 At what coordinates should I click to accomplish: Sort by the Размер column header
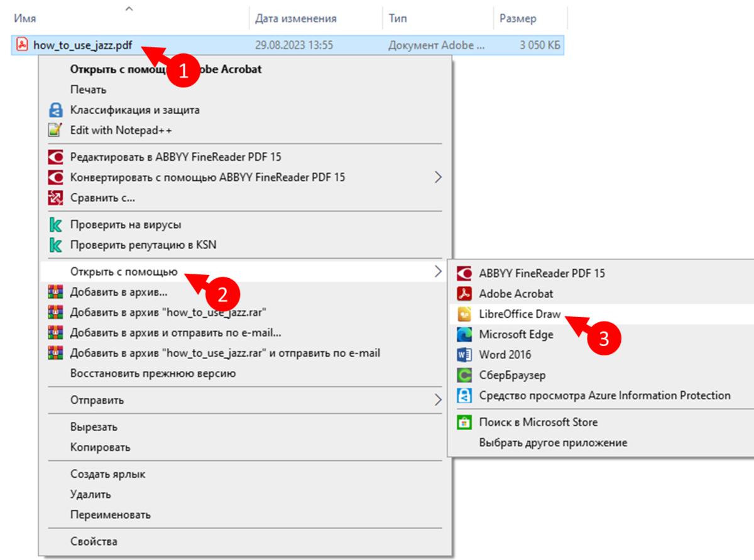pos(518,19)
